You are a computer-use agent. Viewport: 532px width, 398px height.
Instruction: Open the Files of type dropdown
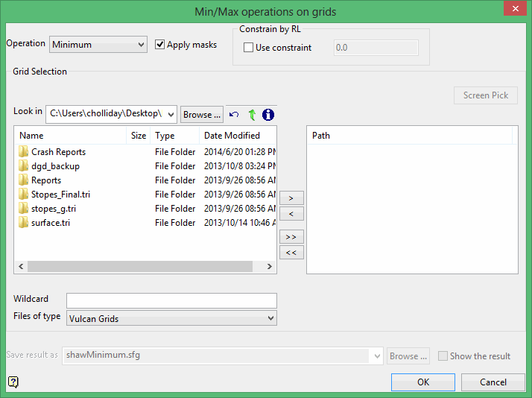(171, 318)
